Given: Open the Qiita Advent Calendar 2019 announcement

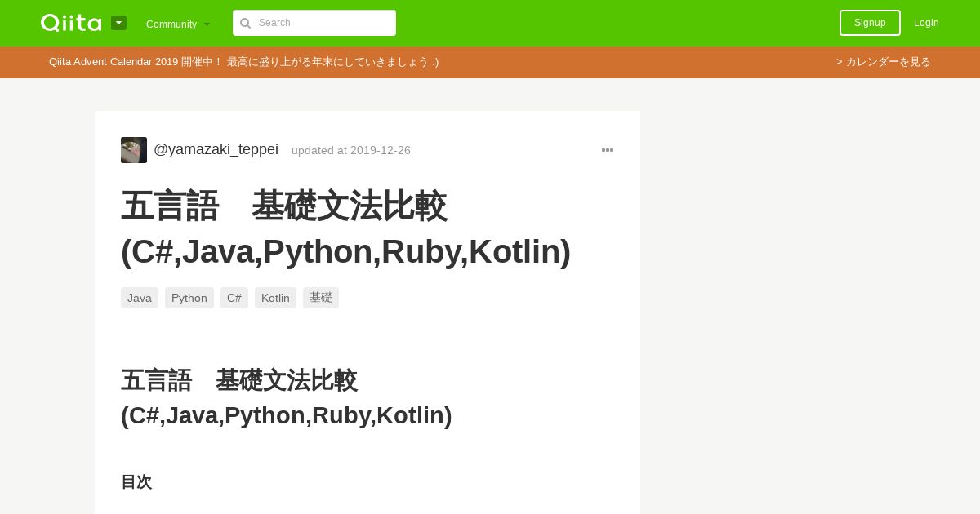Looking at the screenshot, I should (243, 62).
